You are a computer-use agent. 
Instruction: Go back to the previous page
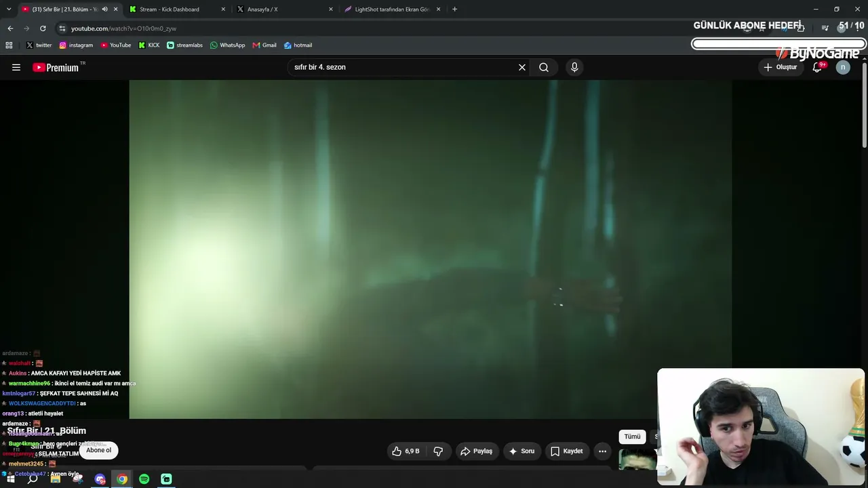[10, 28]
